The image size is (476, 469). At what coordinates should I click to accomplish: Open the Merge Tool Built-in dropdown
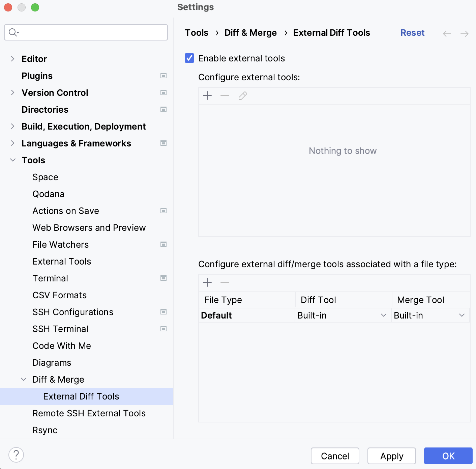463,315
